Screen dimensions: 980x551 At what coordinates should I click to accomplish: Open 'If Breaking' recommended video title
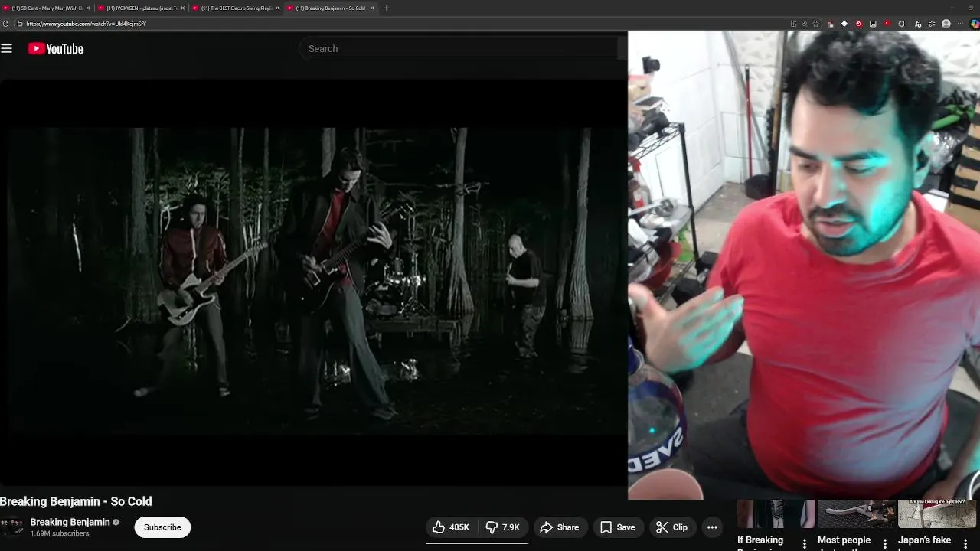click(760, 541)
